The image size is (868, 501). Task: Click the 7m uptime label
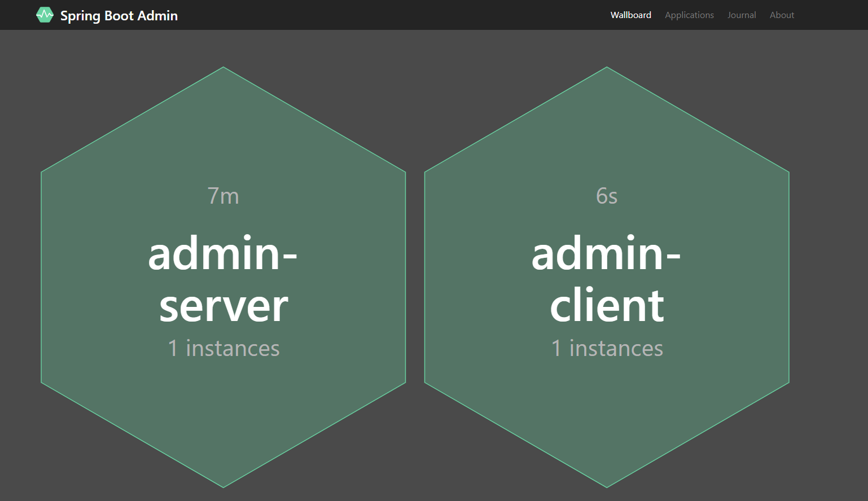pos(223,196)
